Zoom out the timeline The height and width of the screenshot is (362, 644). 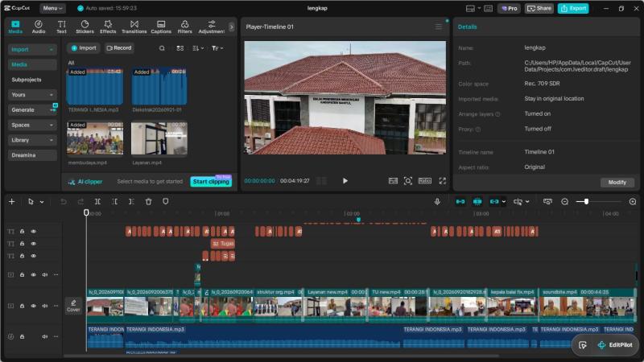coord(565,202)
